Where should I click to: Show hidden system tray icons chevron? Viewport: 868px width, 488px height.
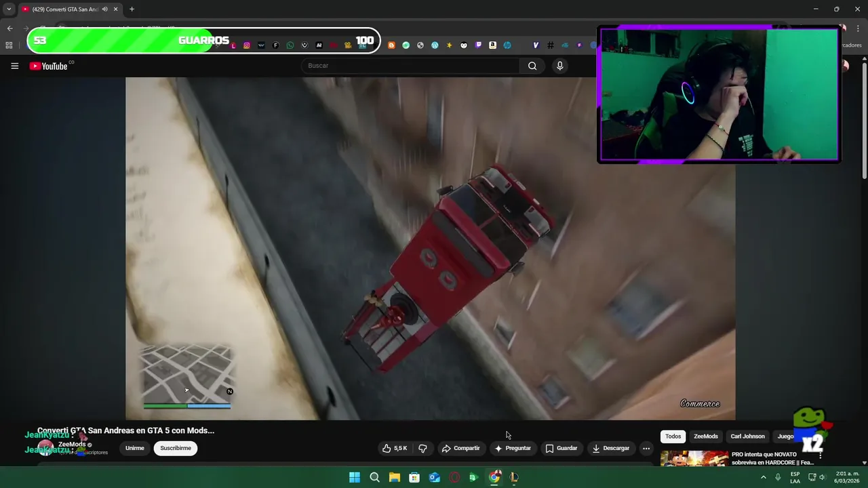763,477
